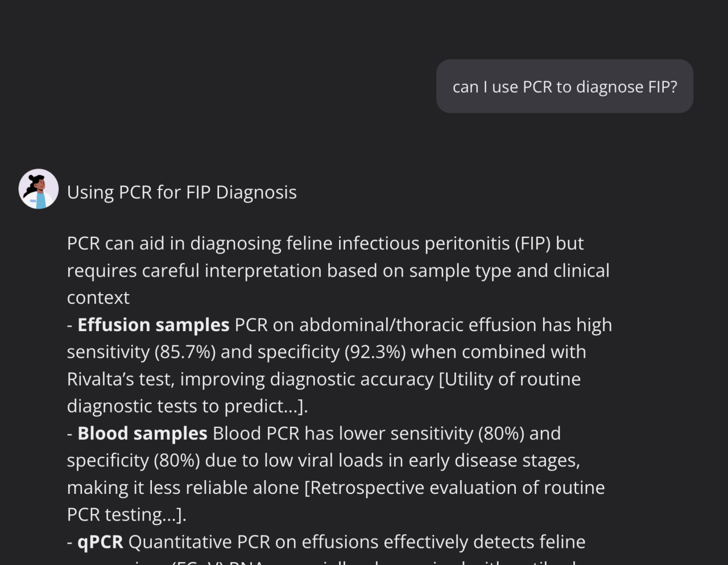
Task: Click the heading Using PCR for FIP Diagnosis
Action: [x=182, y=192]
